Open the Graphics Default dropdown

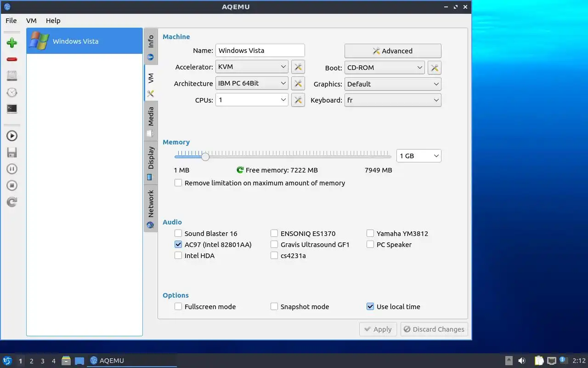pyautogui.click(x=393, y=84)
